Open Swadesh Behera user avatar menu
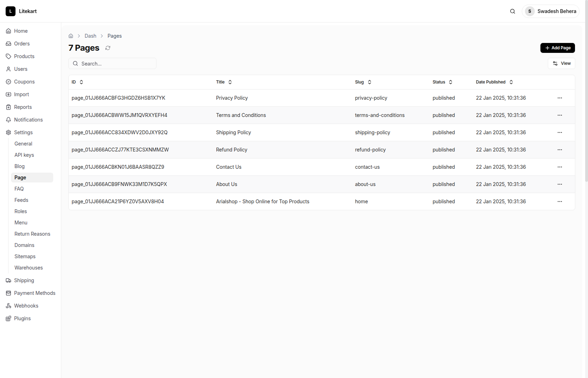 (551, 11)
